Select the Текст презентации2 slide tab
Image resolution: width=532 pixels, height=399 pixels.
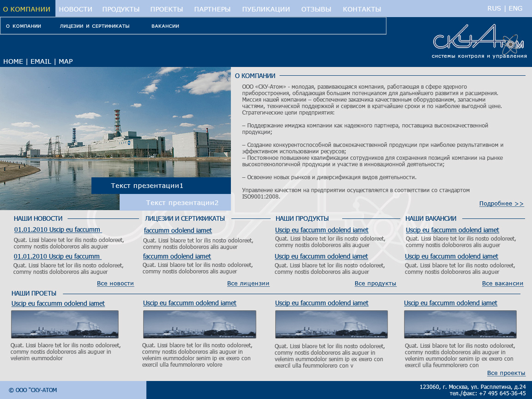(175, 203)
